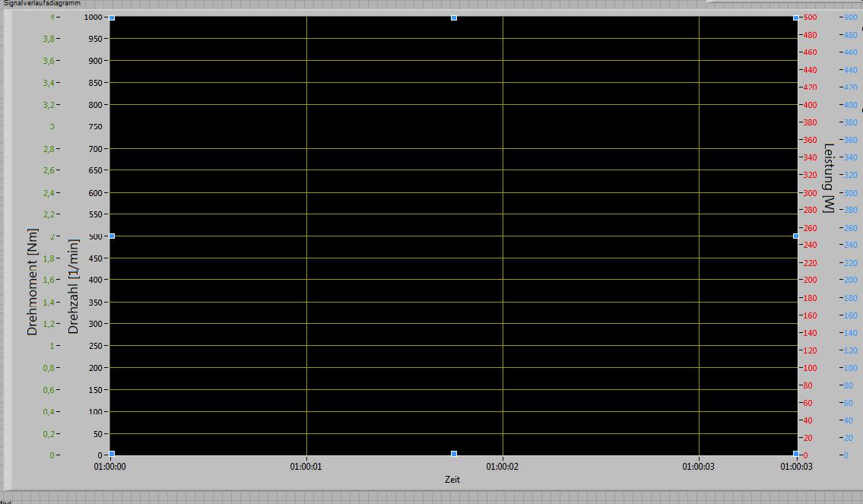Screen dimensions: 863x504
Task: Click the 1000 maximum on Drehzahl scale
Action: click(x=93, y=17)
